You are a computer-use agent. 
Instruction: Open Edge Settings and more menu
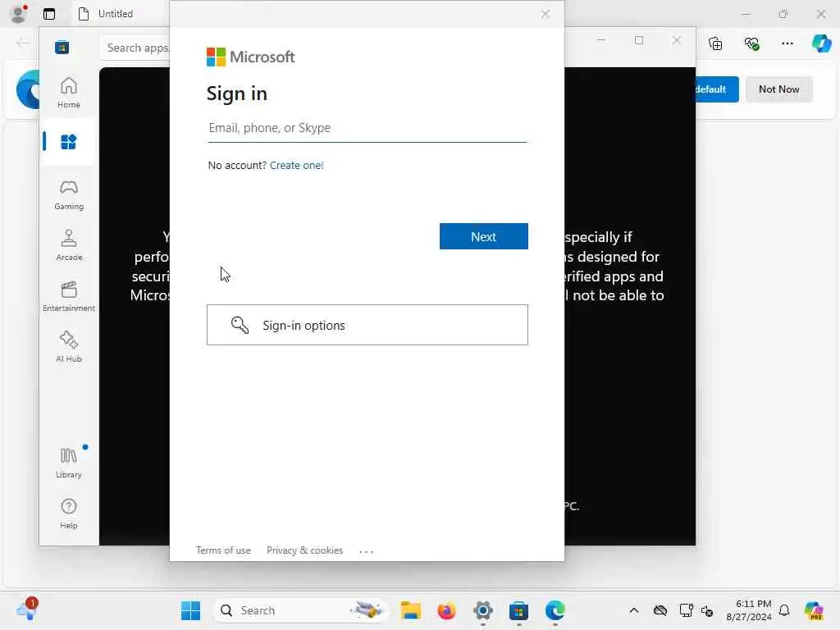787,43
